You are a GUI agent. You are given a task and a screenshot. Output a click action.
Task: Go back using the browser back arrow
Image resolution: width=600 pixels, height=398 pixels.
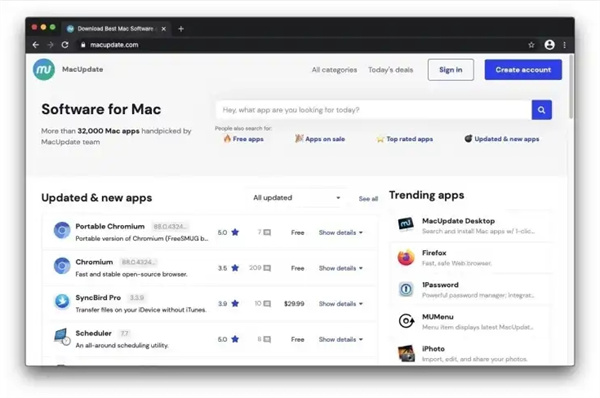click(36, 45)
